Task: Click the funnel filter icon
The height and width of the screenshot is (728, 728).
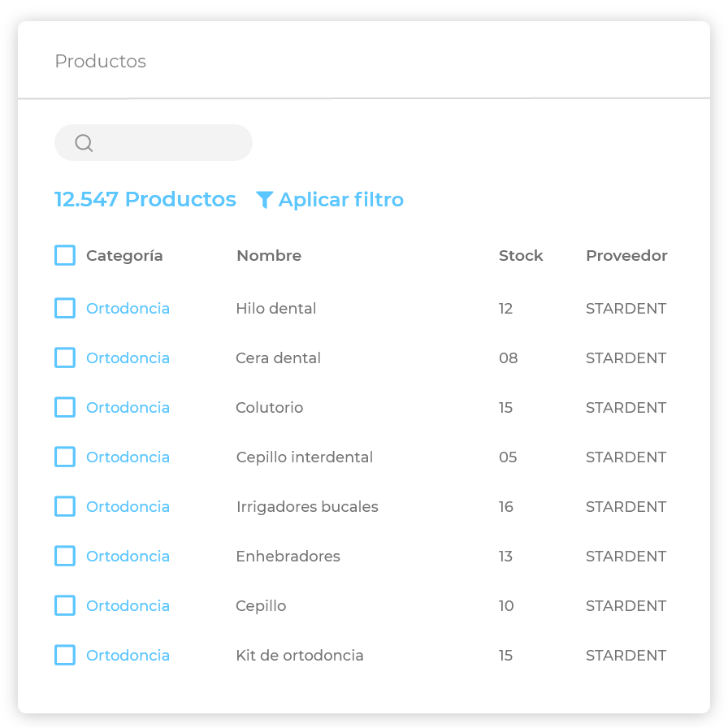Action: 264,200
